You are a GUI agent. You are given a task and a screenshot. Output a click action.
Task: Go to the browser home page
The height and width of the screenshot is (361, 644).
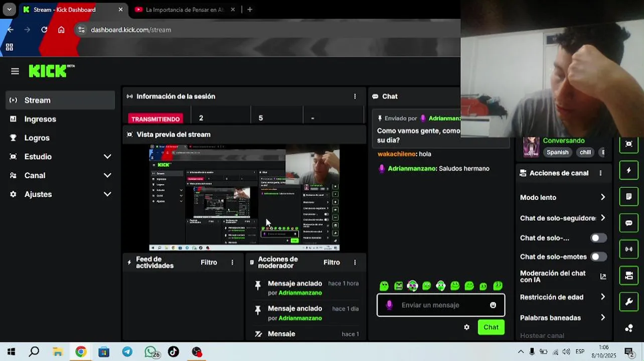pyautogui.click(x=61, y=30)
